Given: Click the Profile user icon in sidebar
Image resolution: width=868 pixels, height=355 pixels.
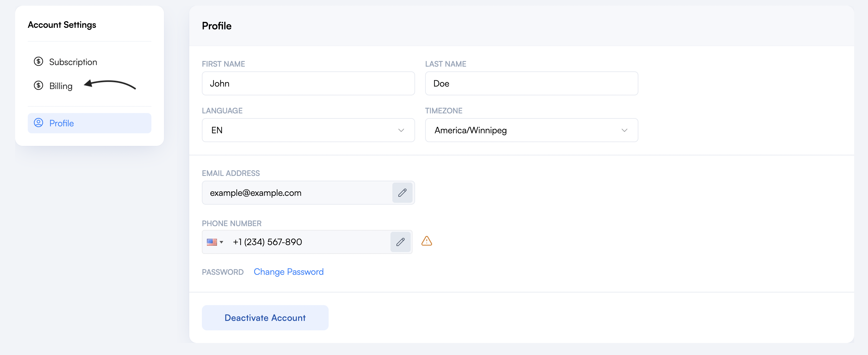Looking at the screenshot, I should [38, 123].
